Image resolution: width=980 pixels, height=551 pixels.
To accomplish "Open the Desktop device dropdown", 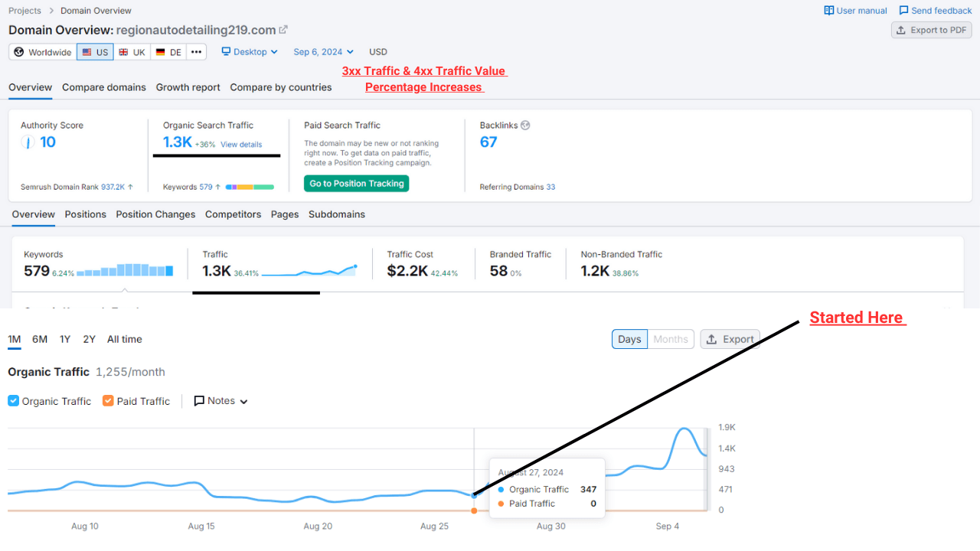I will 249,51.
